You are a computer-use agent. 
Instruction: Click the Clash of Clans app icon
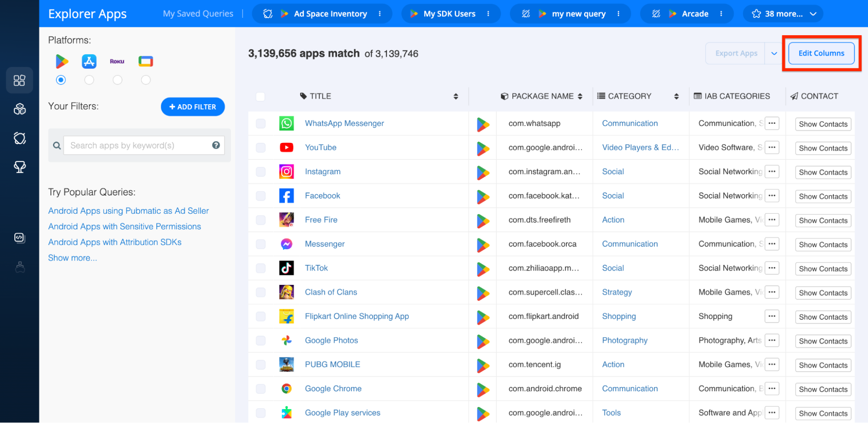click(287, 292)
